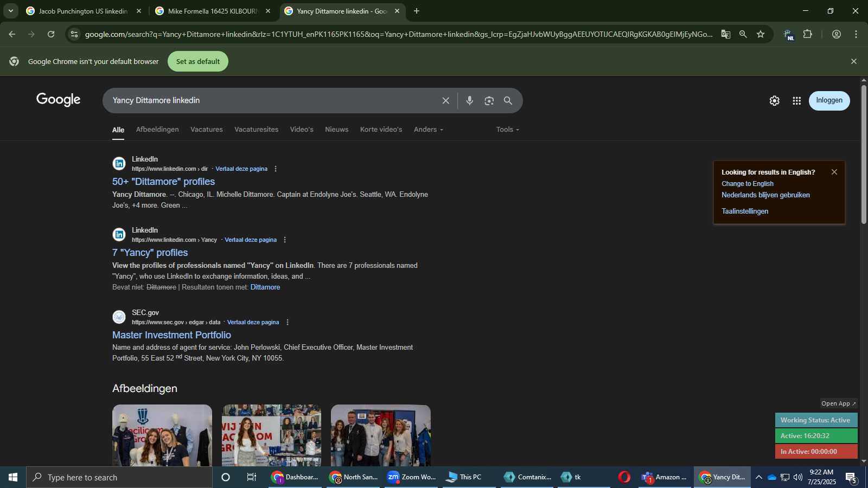Submit search with the magnifier icon

tap(508, 100)
